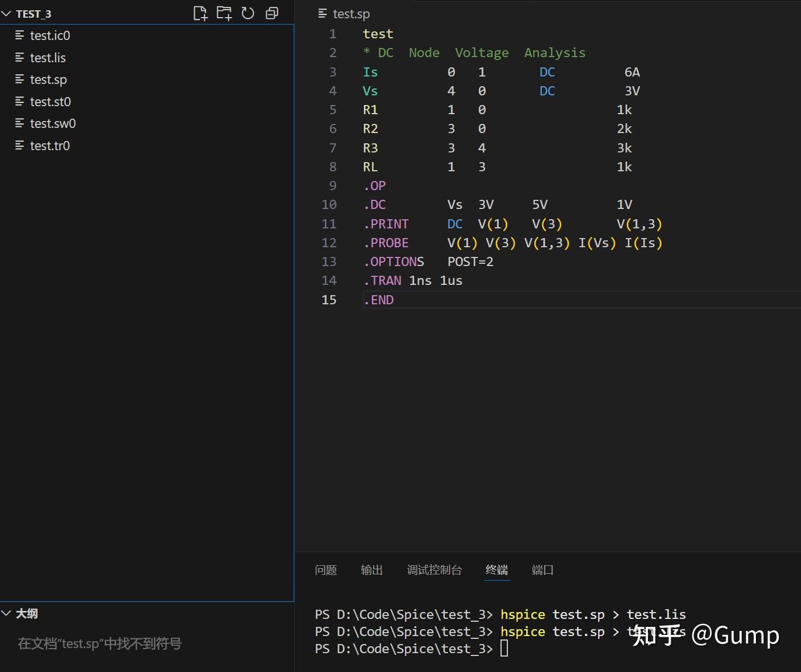Collapse the 大纲 outline section

pos(6,613)
